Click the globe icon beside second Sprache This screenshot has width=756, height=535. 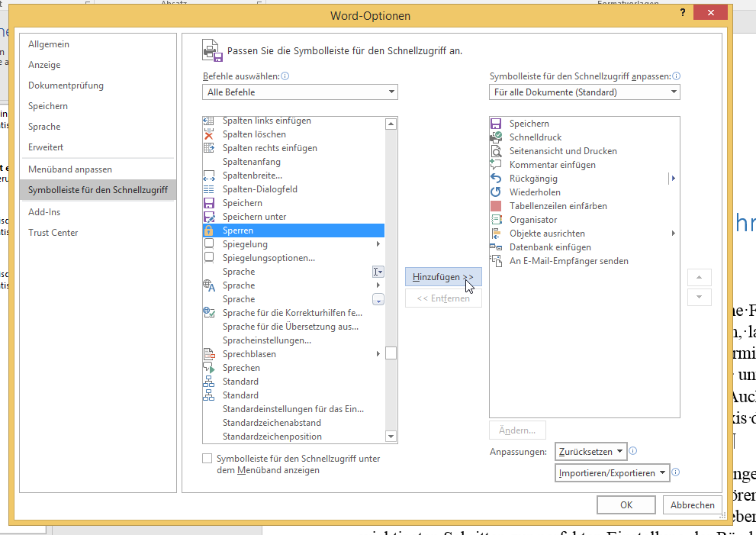tap(209, 285)
